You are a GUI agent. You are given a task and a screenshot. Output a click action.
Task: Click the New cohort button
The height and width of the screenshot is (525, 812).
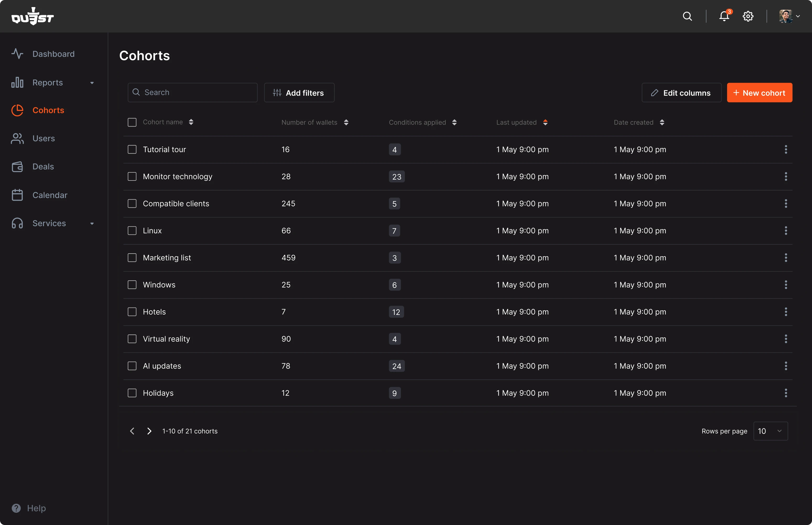point(759,93)
